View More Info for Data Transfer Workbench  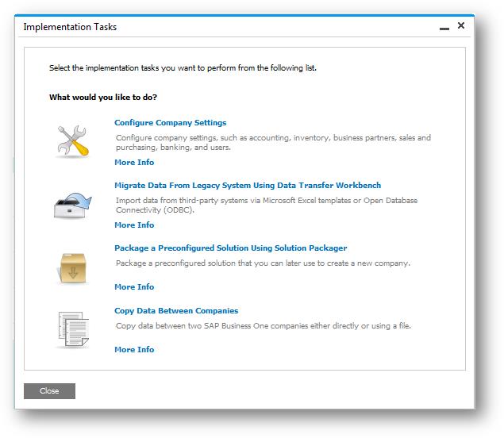click(134, 225)
